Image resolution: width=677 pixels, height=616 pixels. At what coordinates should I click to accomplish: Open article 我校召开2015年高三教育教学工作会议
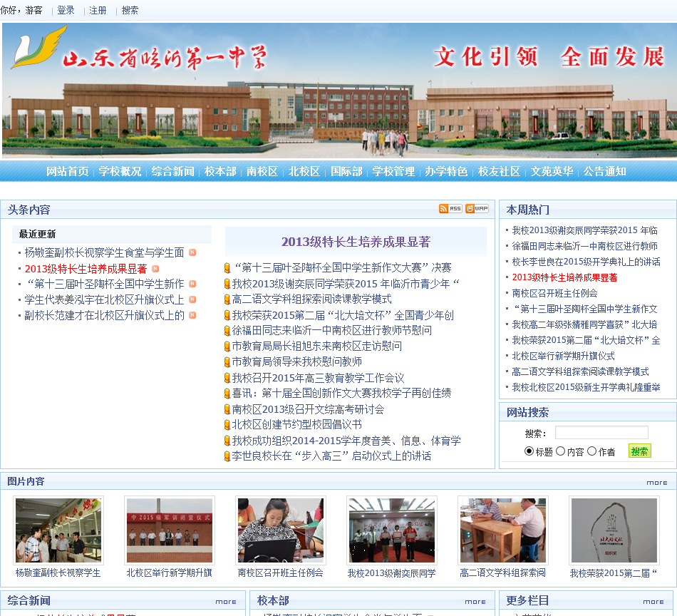(319, 378)
